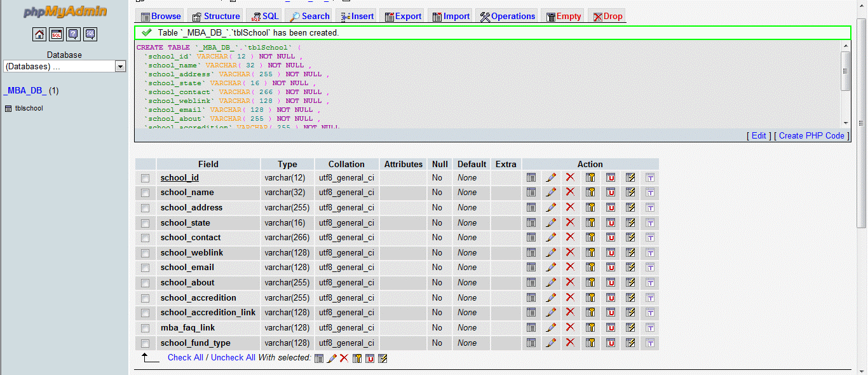Open the Export tab
Image resolution: width=868 pixels, height=375 pixels.
coord(403,16)
